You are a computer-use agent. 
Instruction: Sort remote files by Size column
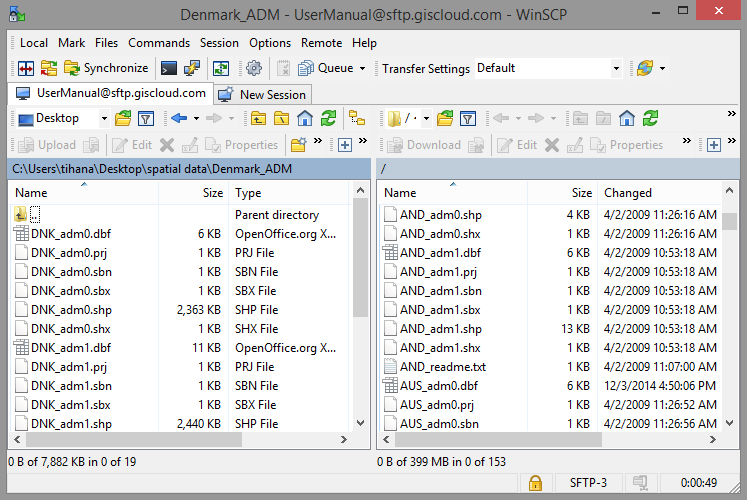[563, 193]
